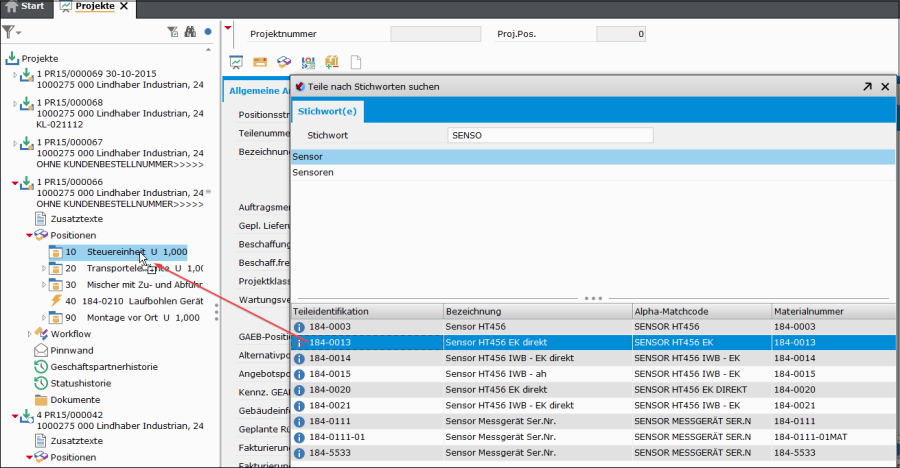Click tree scrollbar up arrow
Screen dimensions: 900x468
[x=208, y=50]
